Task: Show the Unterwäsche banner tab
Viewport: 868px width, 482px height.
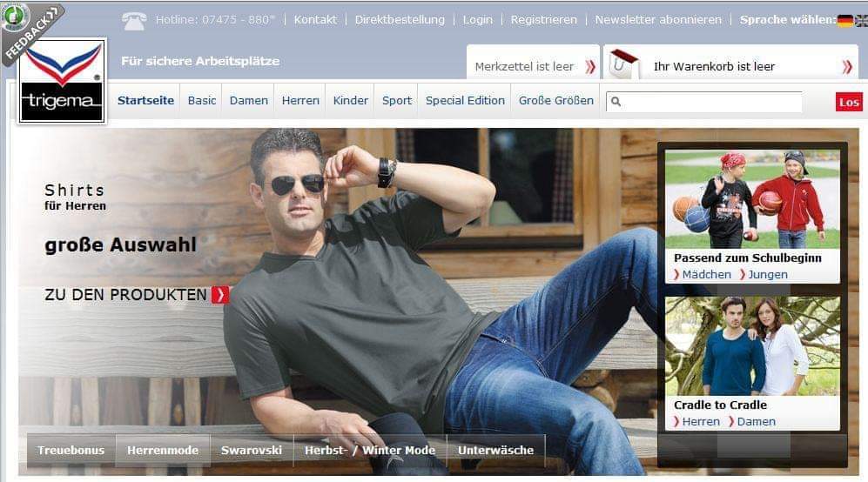Action: (x=495, y=451)
